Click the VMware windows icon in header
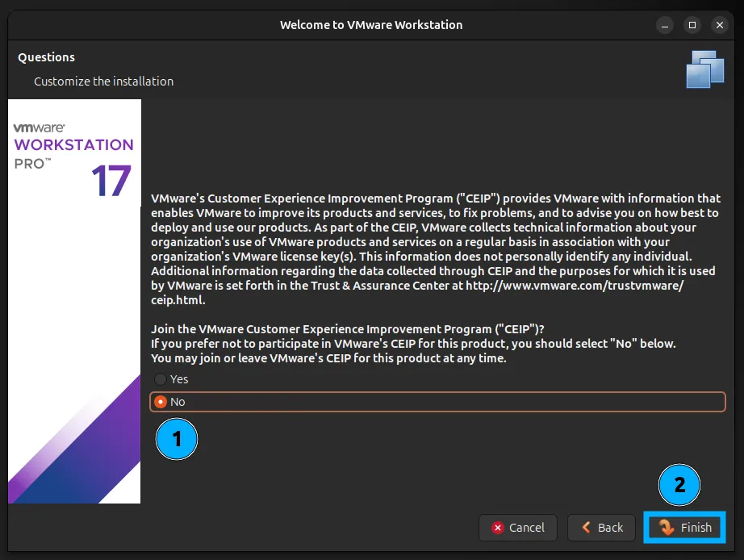The width and height of the screenshot is (744, 560). (705, 69)
